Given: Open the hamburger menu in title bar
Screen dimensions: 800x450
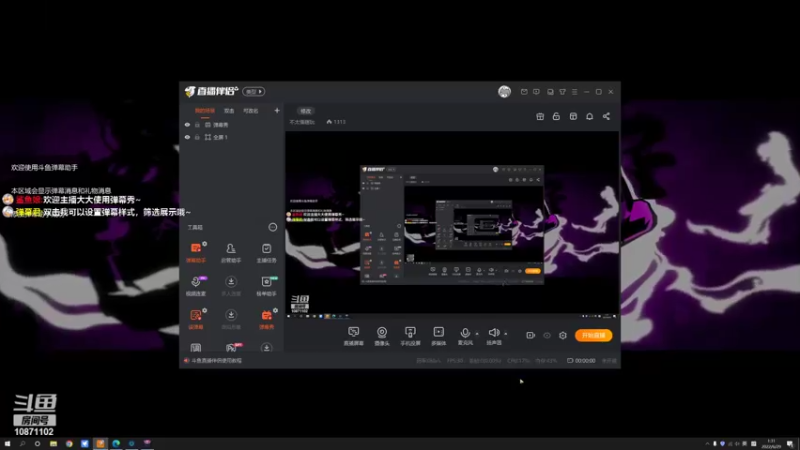Looking at the screenshot, I should 574,92.
